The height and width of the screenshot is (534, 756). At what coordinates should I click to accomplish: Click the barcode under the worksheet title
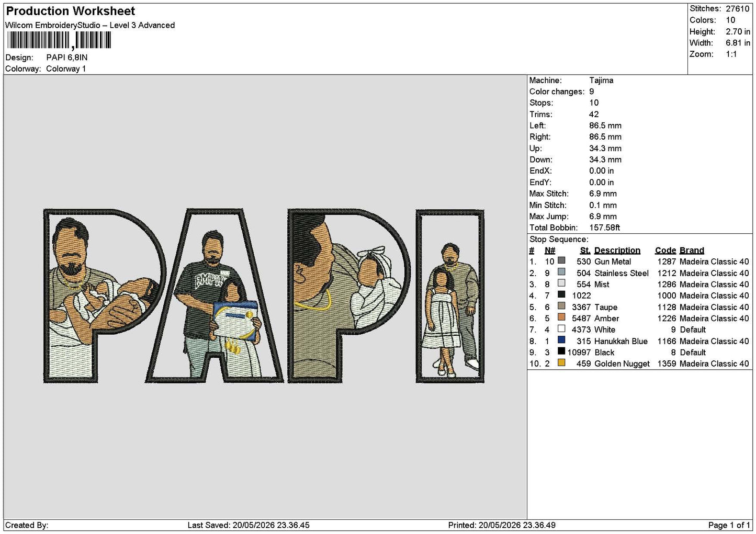[x=59, y=40]
